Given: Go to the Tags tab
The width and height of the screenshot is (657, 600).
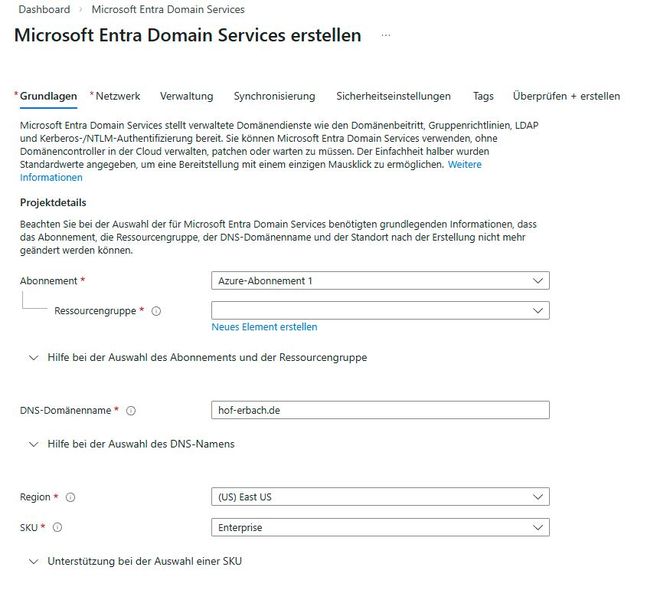Looking at the screenshot, I should 483,96.
